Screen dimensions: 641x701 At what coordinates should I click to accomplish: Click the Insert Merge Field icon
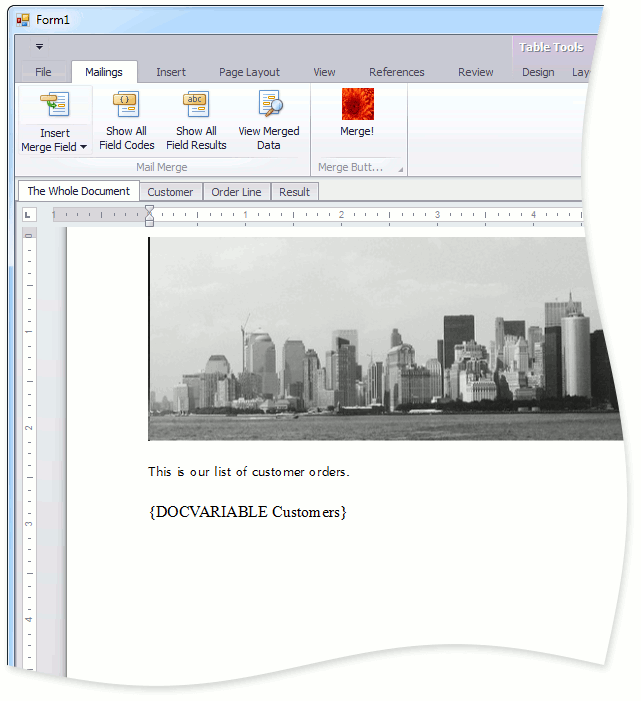coord(55,104)
